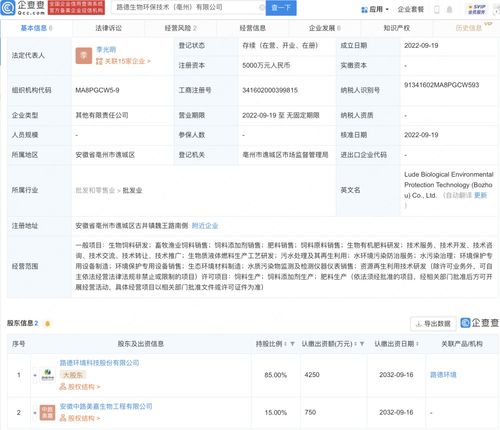Sort by 认缴出资日期 column arrows
500x430 pixels.
417,344
